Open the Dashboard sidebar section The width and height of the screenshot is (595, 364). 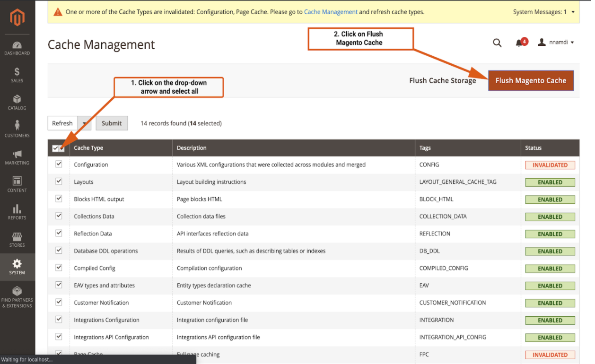click(17, 48)
